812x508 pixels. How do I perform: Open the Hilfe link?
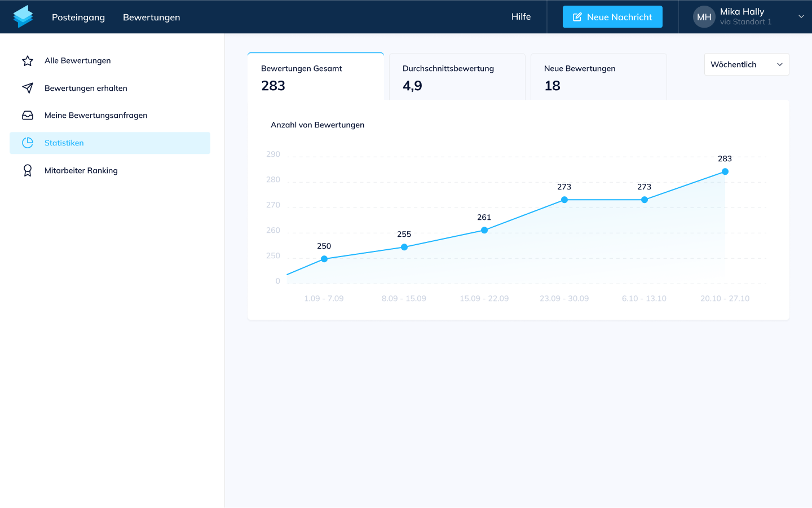tap(521, 17)
